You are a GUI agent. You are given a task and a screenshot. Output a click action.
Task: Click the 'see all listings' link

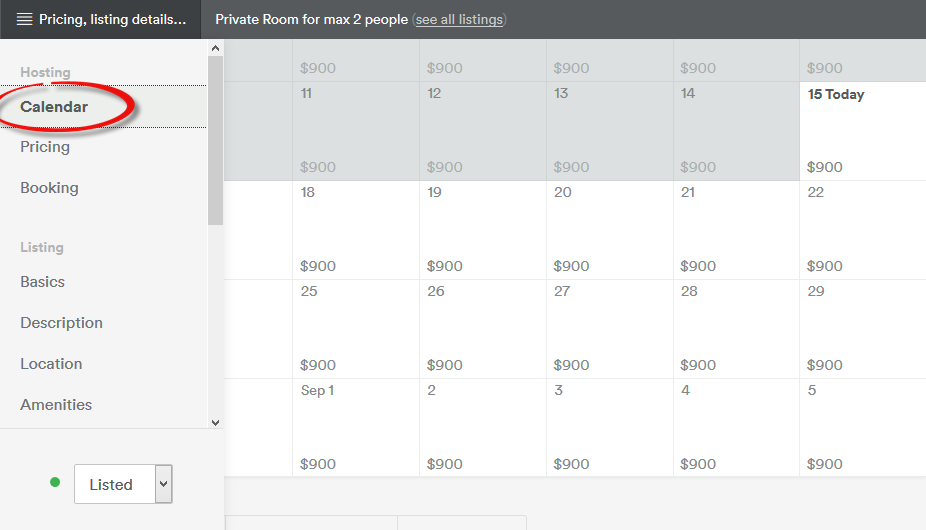pyautogui.click(x=460, y=20)
